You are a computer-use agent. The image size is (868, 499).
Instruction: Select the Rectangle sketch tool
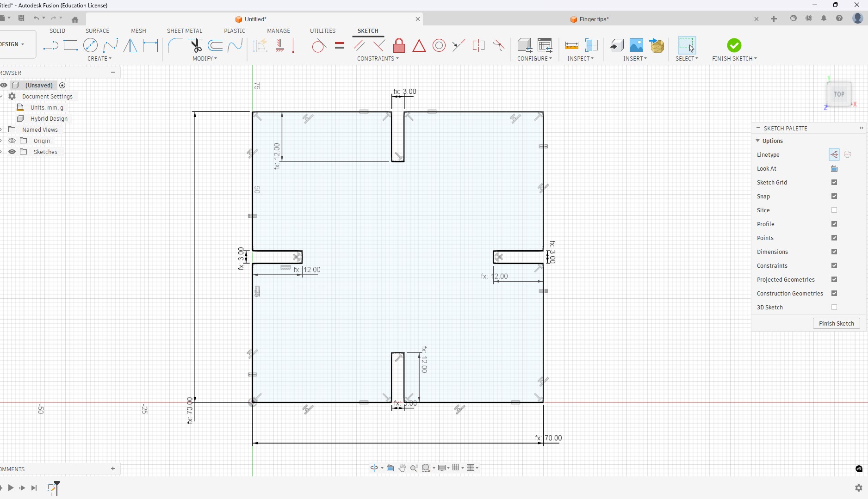70,45
